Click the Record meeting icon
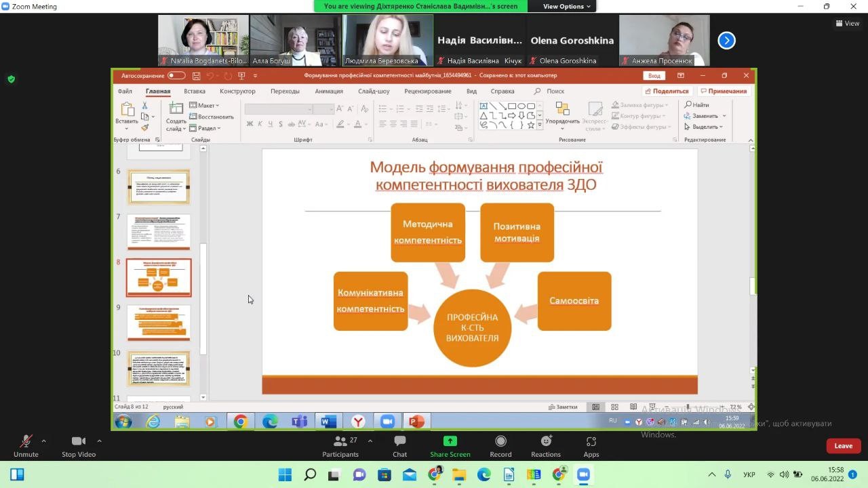Image resolution: width=868 pixels, height=488 pixels. [500, 445]
